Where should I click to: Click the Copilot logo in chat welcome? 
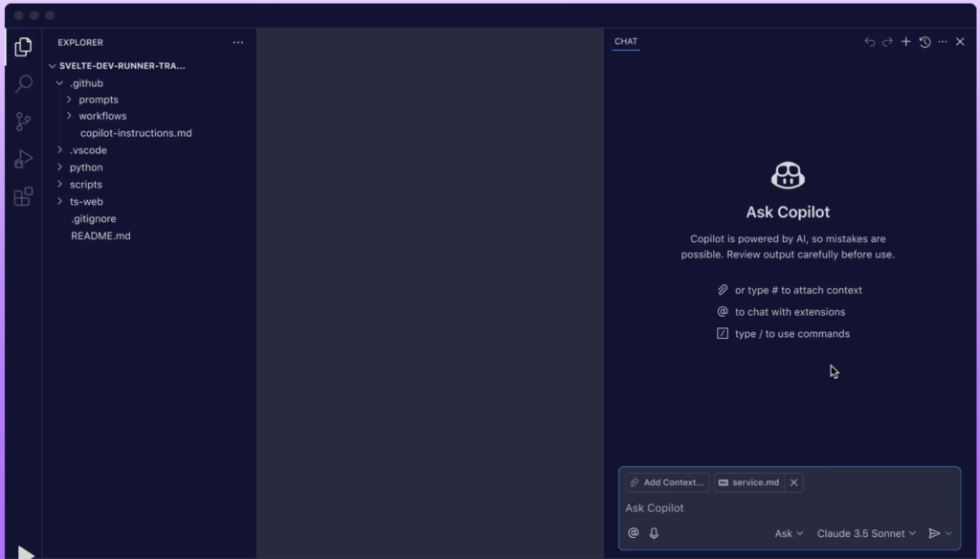pyautogui.click(x=788, y=175)
